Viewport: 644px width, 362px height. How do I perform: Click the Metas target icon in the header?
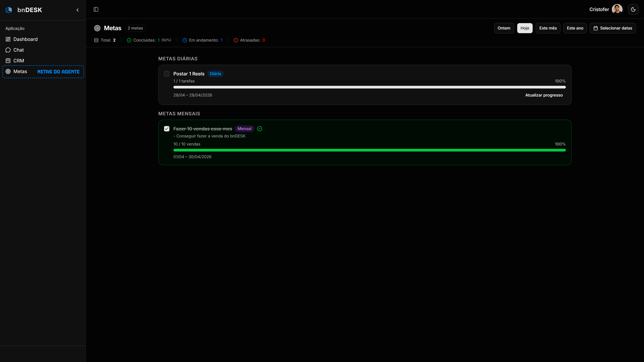tap(97, 28)
